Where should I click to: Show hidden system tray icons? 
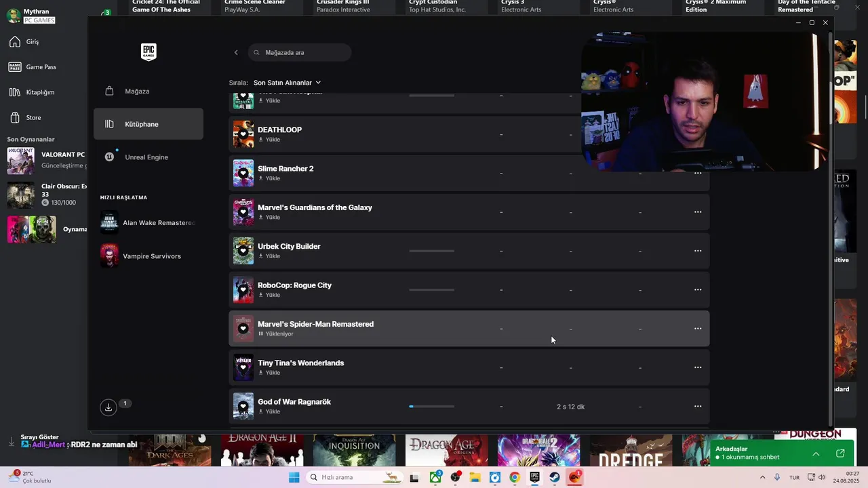tap(762, 477)
